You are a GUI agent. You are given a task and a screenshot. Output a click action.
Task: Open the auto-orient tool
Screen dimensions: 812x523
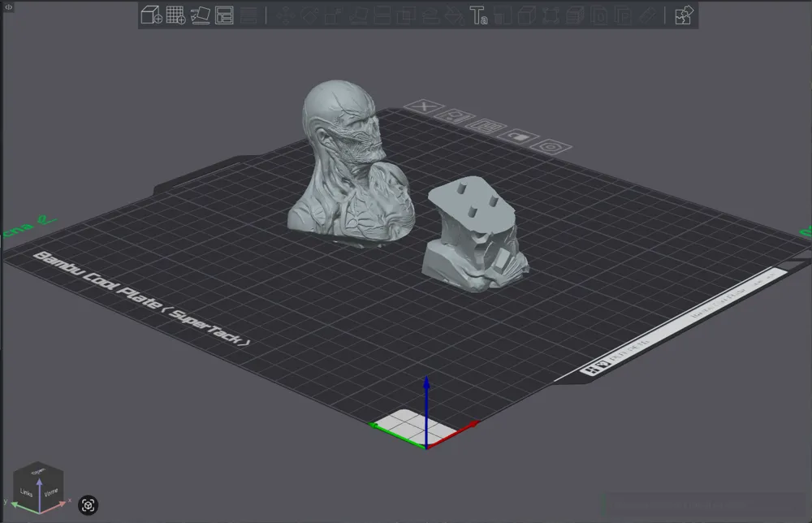point(200,14)
